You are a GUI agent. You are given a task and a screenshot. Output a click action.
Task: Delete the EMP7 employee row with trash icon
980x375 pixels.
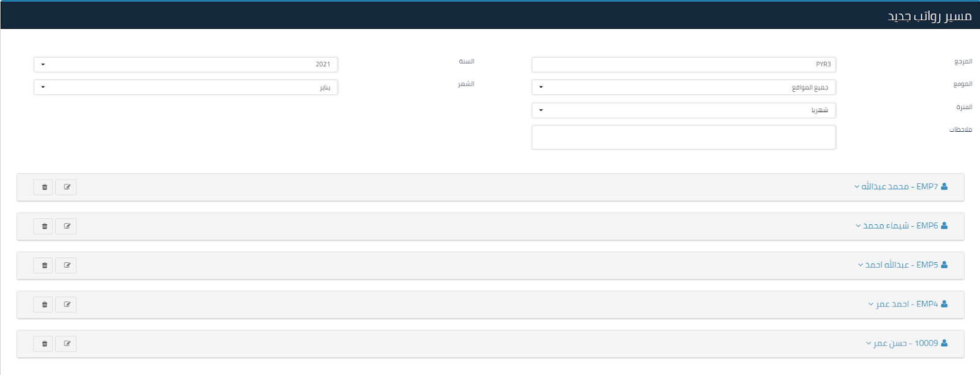[43, 187]
